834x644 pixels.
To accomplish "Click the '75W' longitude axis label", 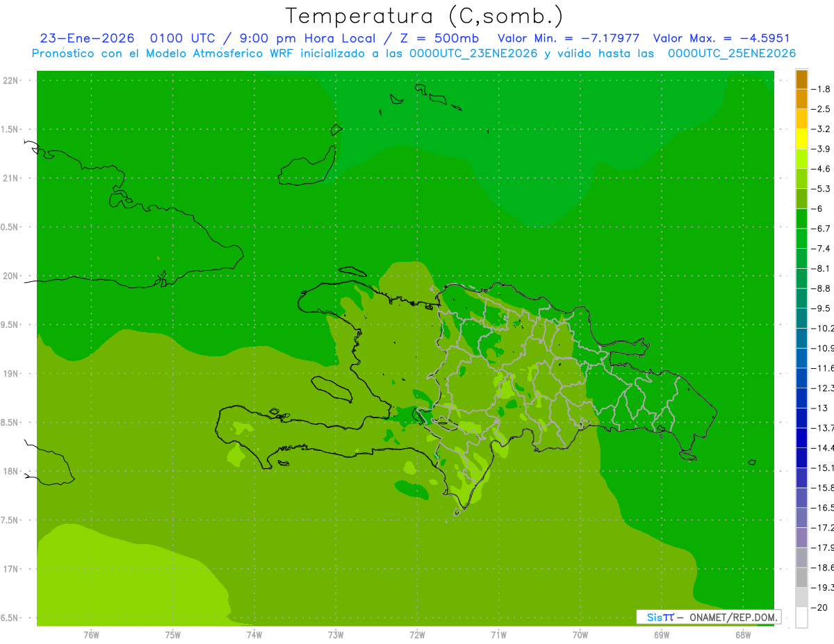I will coord(172,634).
